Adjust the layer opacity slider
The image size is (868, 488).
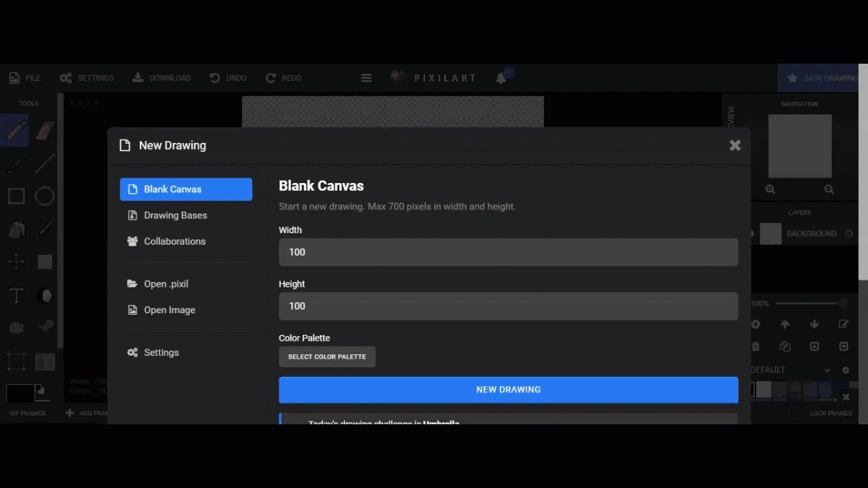coord(811,303)
